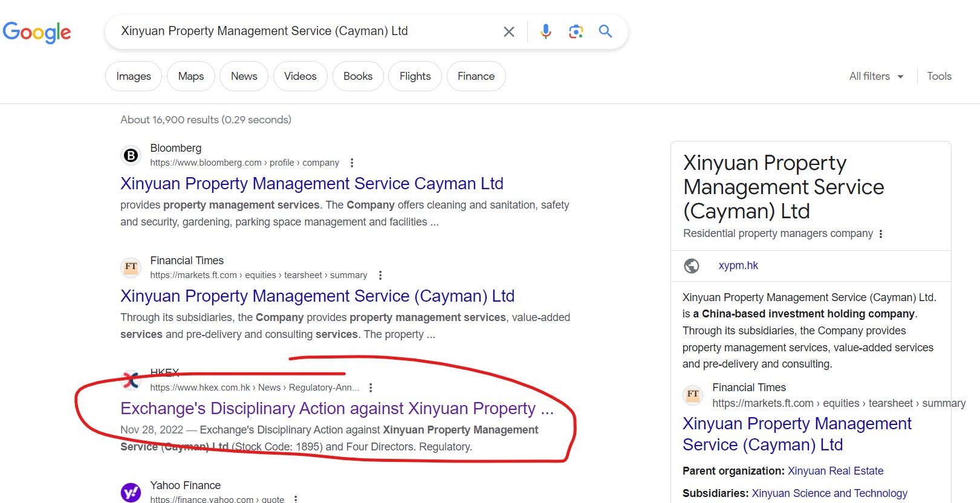Select the Maps filter tab
This screenshot has width=980, height=503.
pyautogui.click(x=191, y=76)
